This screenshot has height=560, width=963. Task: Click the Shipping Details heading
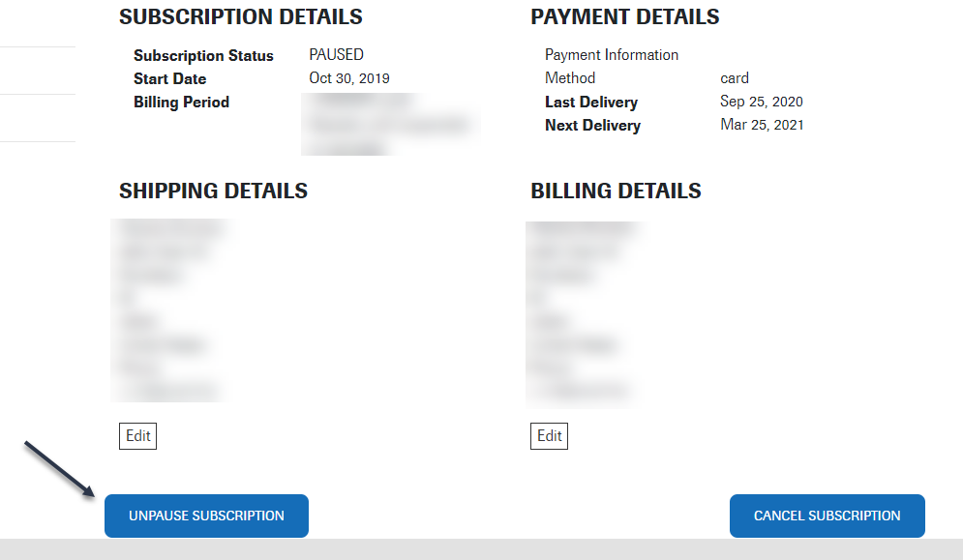[x=213, y=191]
